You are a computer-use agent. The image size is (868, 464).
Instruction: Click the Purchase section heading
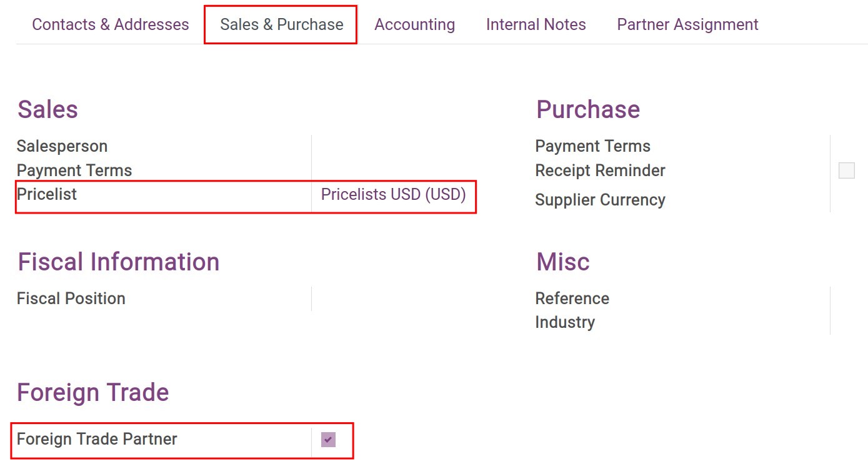587,109
